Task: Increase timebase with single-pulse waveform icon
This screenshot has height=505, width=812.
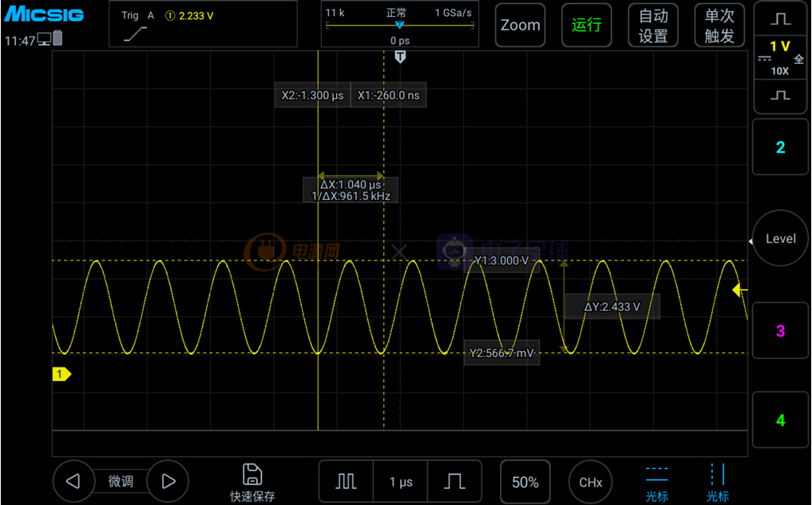Action: coord(455,481)
